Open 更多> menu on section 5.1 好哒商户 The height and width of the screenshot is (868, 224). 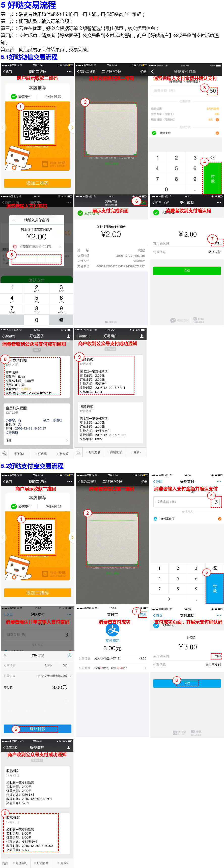tap(136, 452)
